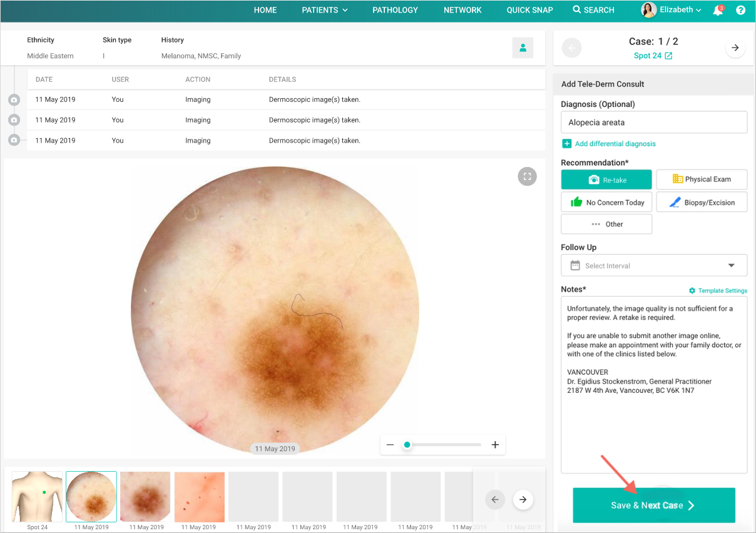Click into the Notes text area
The image size is (756, 533).
click(x=654, y=385)
